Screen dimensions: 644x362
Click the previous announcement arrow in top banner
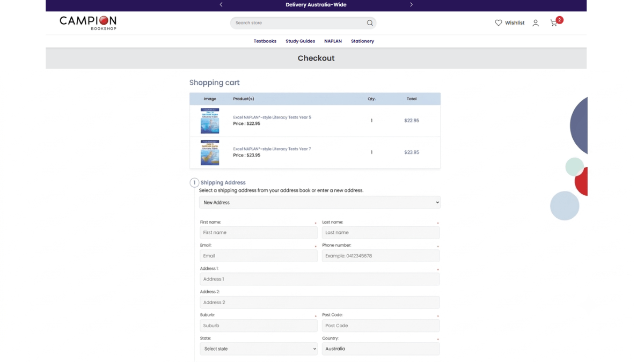coord(221,5)
